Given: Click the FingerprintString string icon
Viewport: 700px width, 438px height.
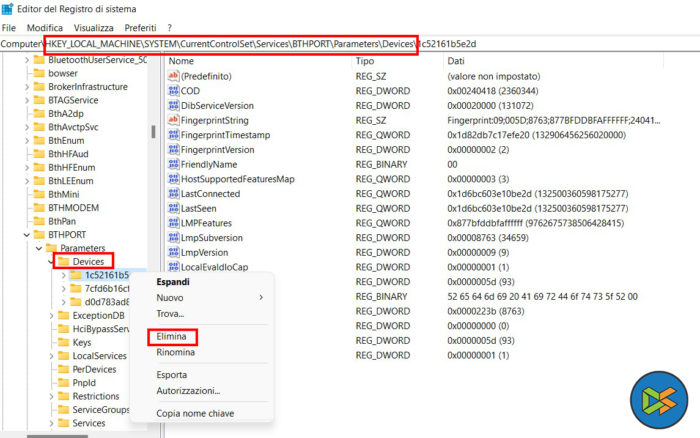Looking at the screenshot, I should tap(173, 120).
